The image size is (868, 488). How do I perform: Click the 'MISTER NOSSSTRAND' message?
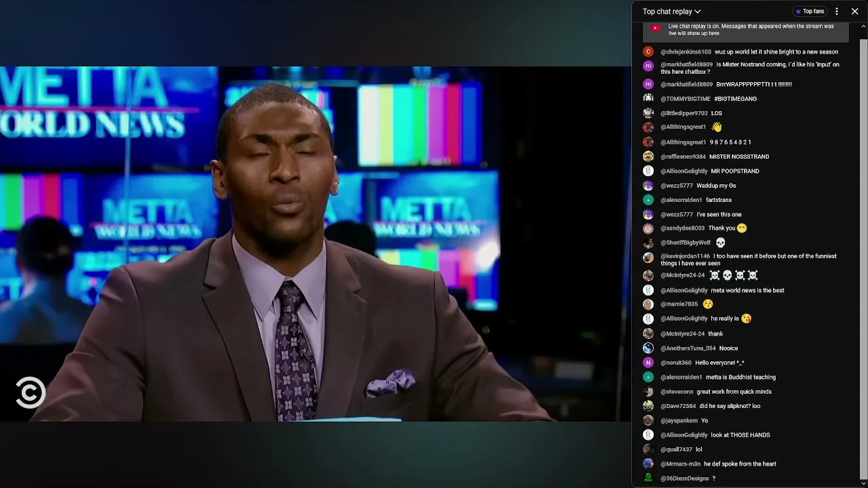tap(739, 157)
